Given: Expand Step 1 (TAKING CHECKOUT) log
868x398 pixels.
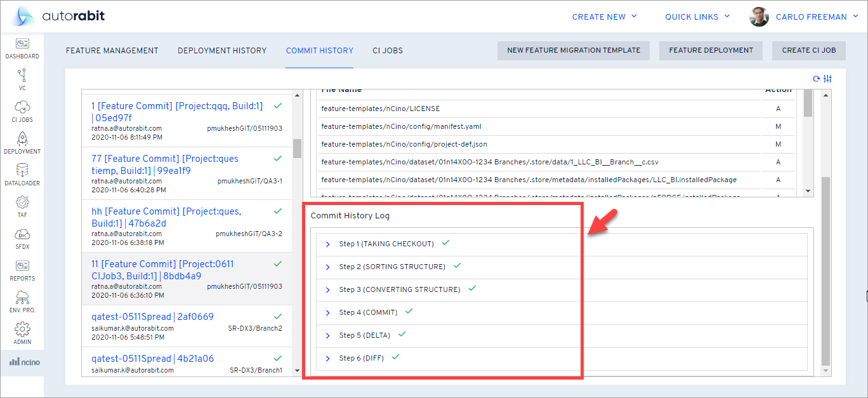Looking at the screenshot, I should (328, 244).
